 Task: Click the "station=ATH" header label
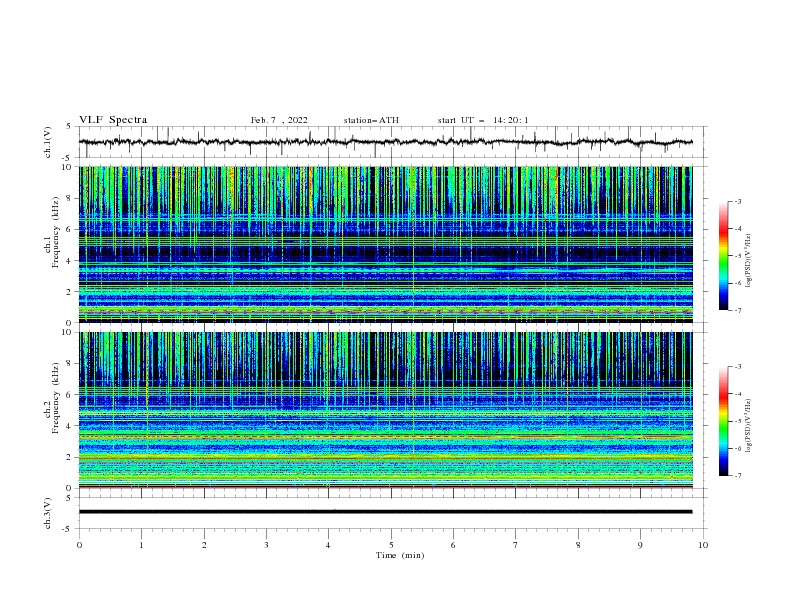371,120
